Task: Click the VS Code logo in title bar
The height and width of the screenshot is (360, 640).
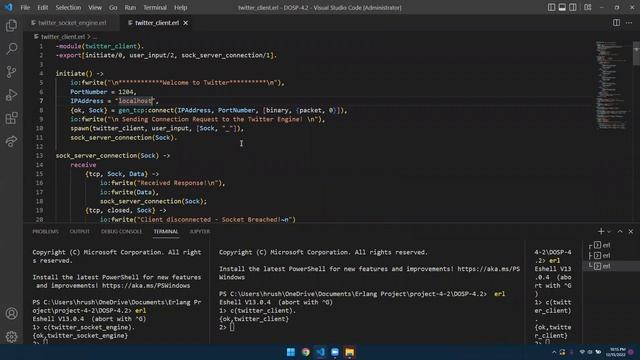Action: 9,7
